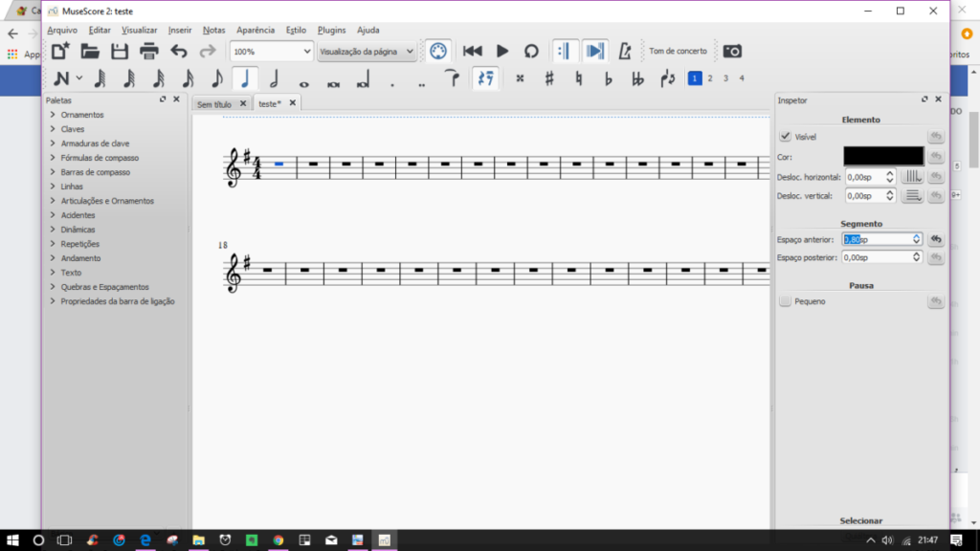Toggle loop playback icon

531,51
